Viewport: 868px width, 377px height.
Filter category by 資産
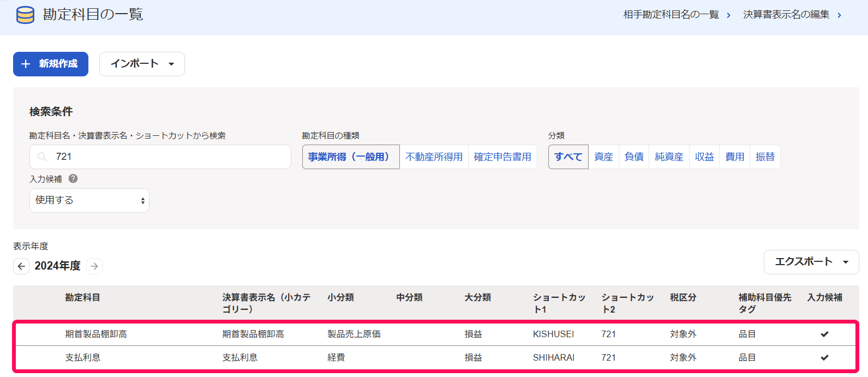pos(603,157)
